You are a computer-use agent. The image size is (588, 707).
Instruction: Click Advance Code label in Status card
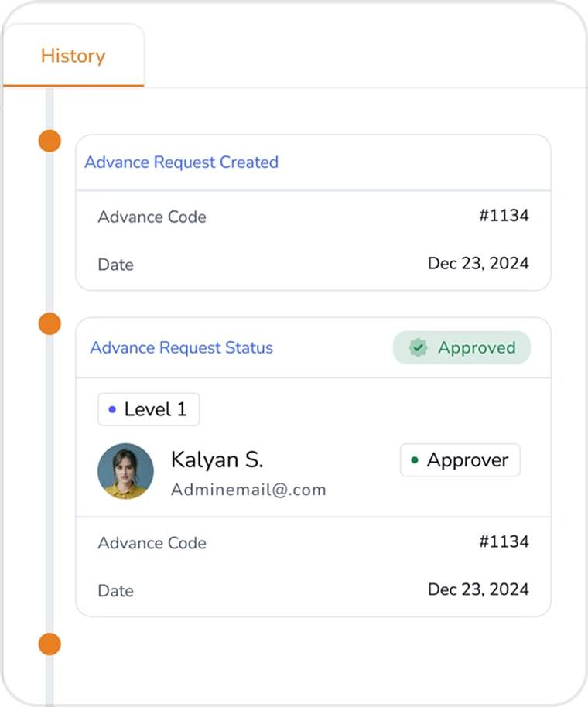click(x=152, y=543)
